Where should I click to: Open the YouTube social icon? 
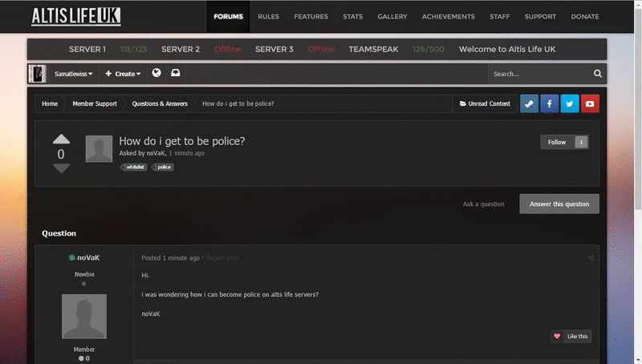[590, 104]
